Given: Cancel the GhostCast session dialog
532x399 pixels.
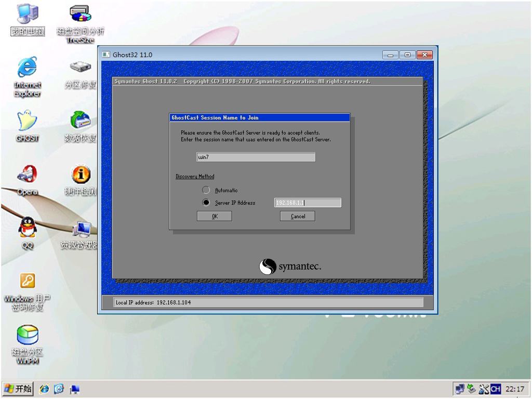Looking at the screenshot, I should [x=298, y=216].
